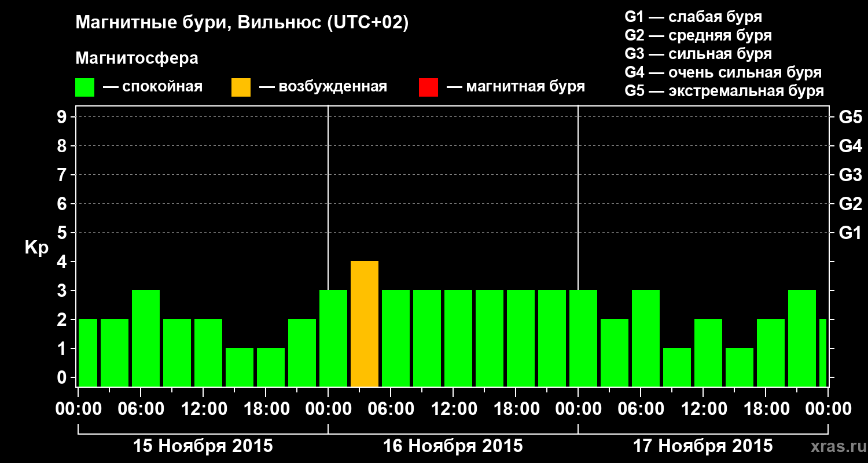
Task: Click the orange 'возбужденная' legend swatch
Action: 241,87
